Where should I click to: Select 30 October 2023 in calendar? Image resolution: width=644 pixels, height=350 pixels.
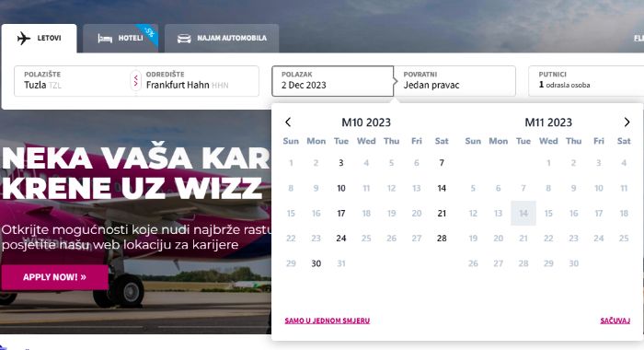316,263
